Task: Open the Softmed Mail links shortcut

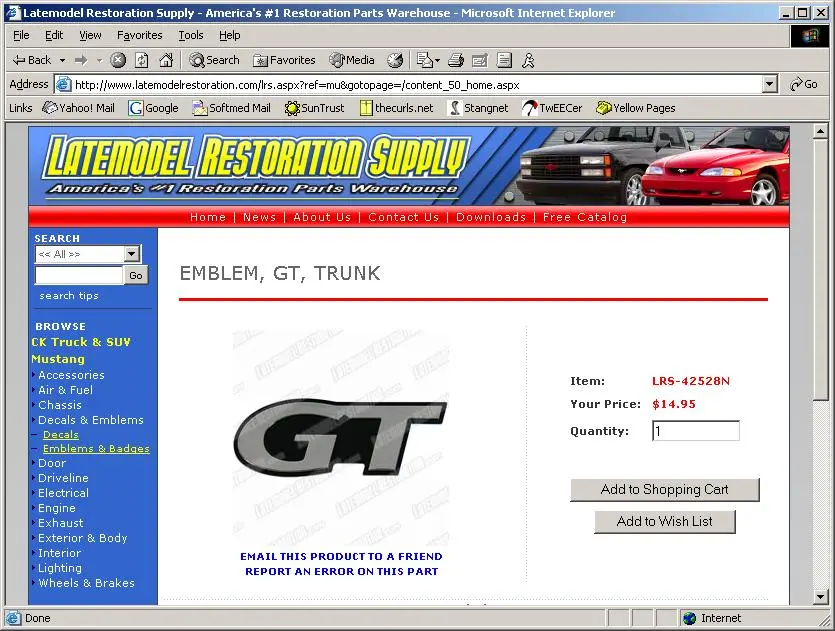Action: pos(231,108)
